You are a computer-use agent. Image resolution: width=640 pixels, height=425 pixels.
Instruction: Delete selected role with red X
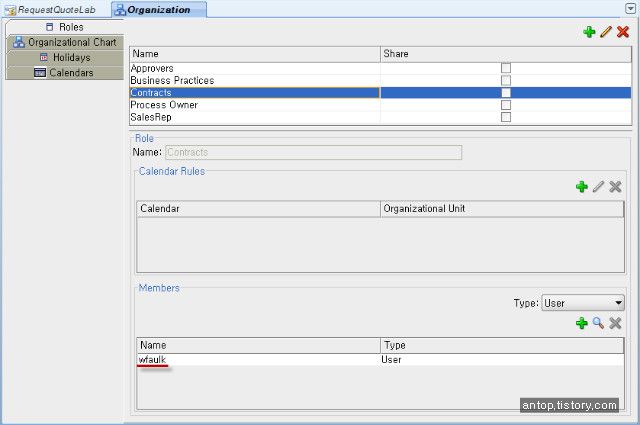pos(623,32)
